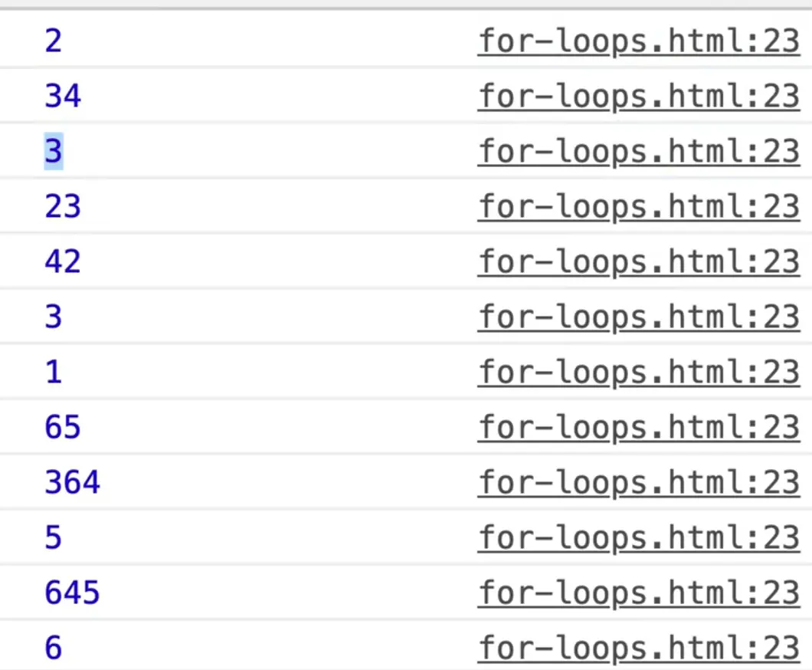
Task: Open source link beside value 645
Action: pos(639,593)
